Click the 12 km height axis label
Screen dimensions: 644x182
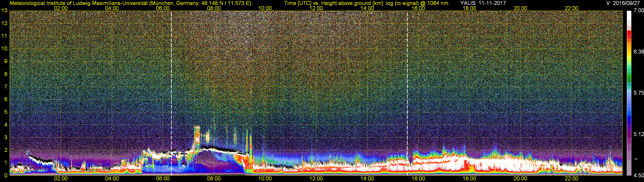(x=5, y=23)
